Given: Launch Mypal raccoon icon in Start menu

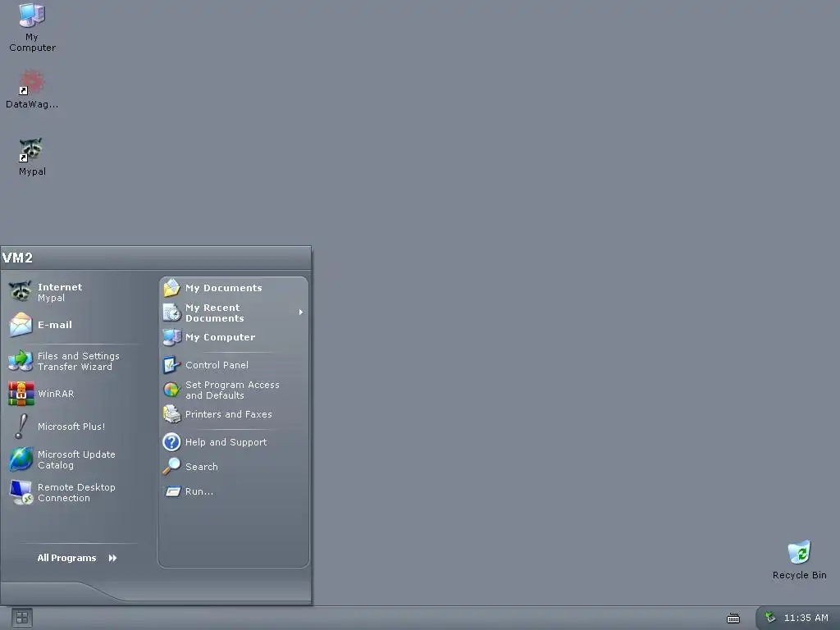Looking at the screenshot, I should (x=21, y=291).
